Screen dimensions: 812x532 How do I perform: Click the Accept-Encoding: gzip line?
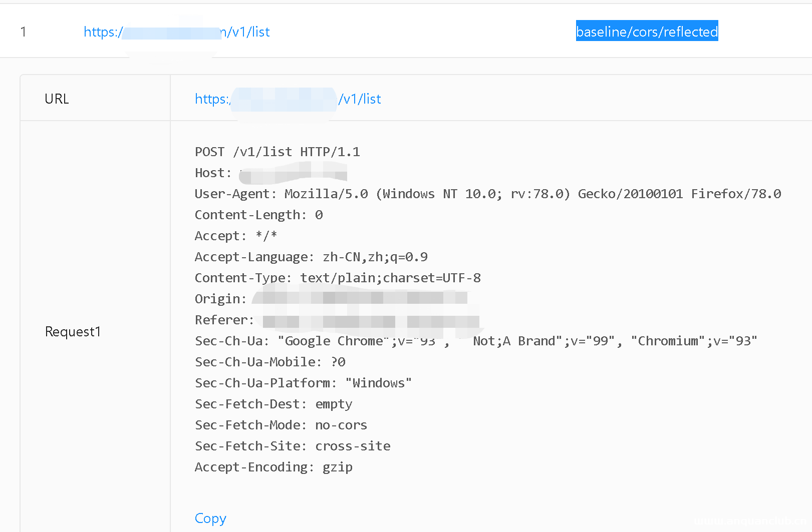[x=273, y=467]
